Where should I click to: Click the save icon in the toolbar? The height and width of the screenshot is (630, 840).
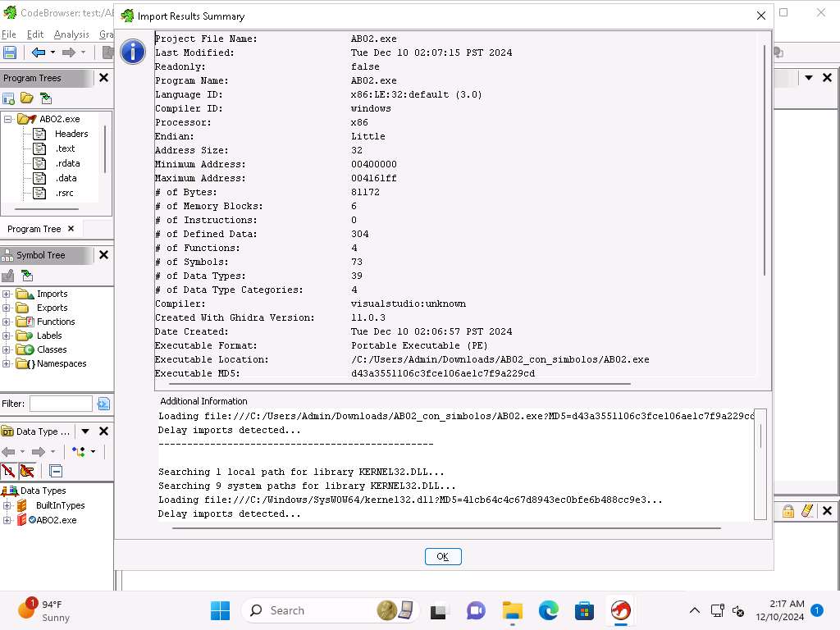[10, 52]
